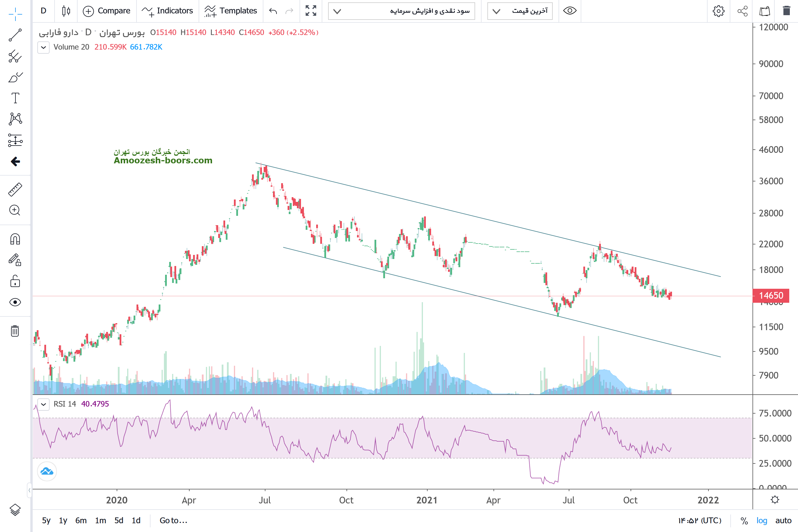Toggle percent scale option
798x532 pixels.
pos(744,520)
